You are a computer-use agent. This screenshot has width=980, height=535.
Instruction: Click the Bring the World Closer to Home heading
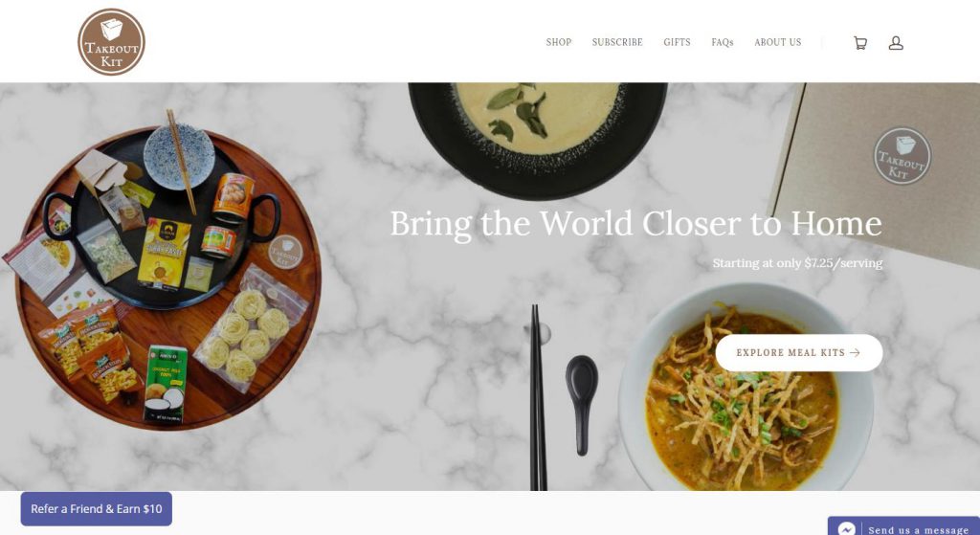pyautogui.click(x=635, y=224)
